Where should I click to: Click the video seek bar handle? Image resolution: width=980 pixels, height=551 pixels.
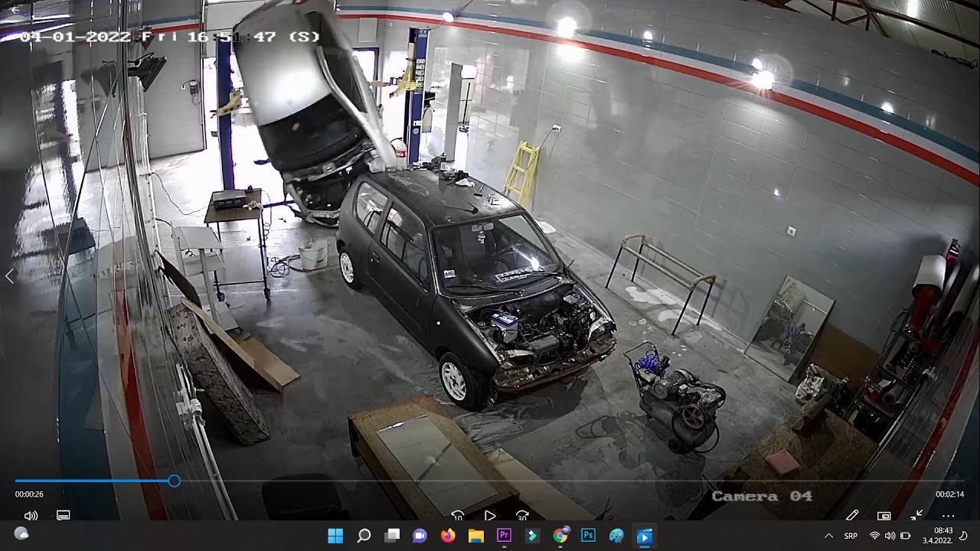(x=175, y=481)
